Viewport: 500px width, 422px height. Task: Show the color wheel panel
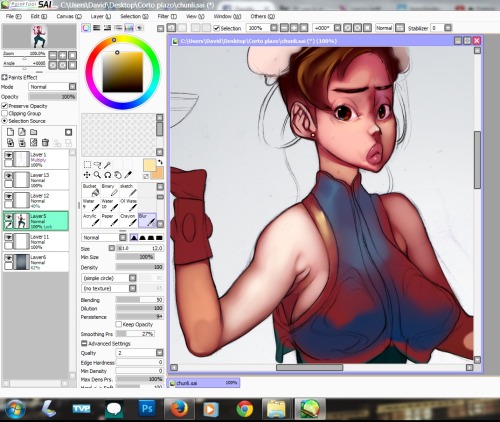click(86, 28)
